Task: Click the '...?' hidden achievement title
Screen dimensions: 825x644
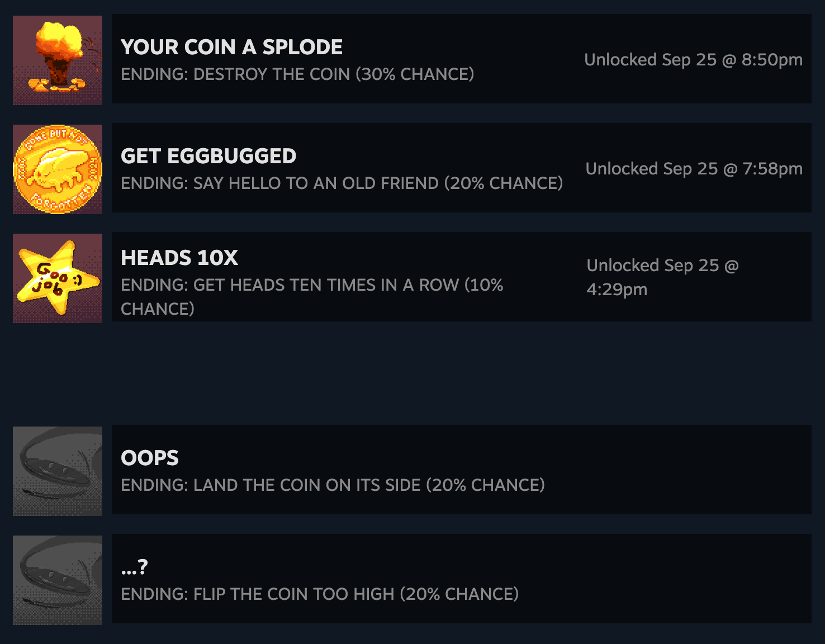Action: pos(135,567)
